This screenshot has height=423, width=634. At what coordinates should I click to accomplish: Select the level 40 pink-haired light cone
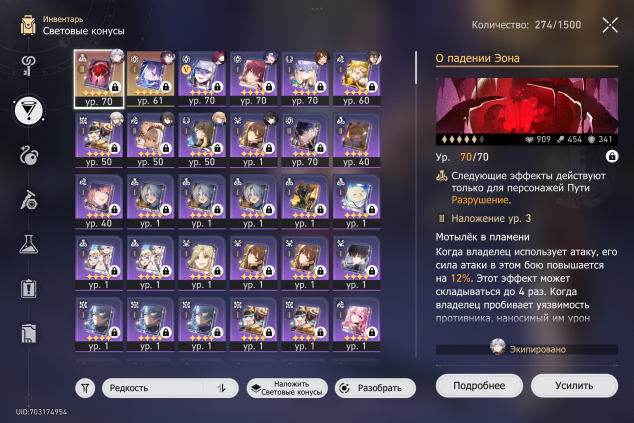[x=99, y=202]
